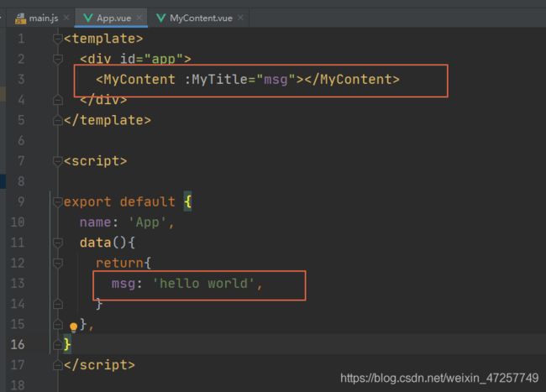Click the lightbulb quick-fix icon

[74, 326]
